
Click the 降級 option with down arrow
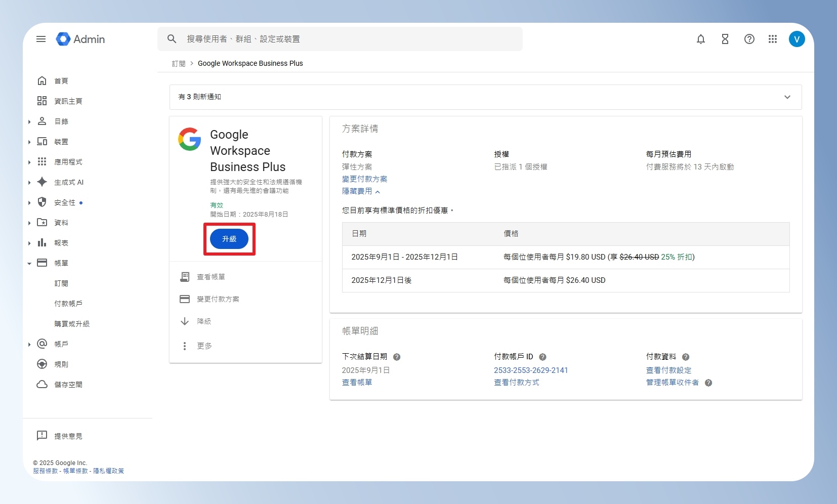tap(204, 321)
